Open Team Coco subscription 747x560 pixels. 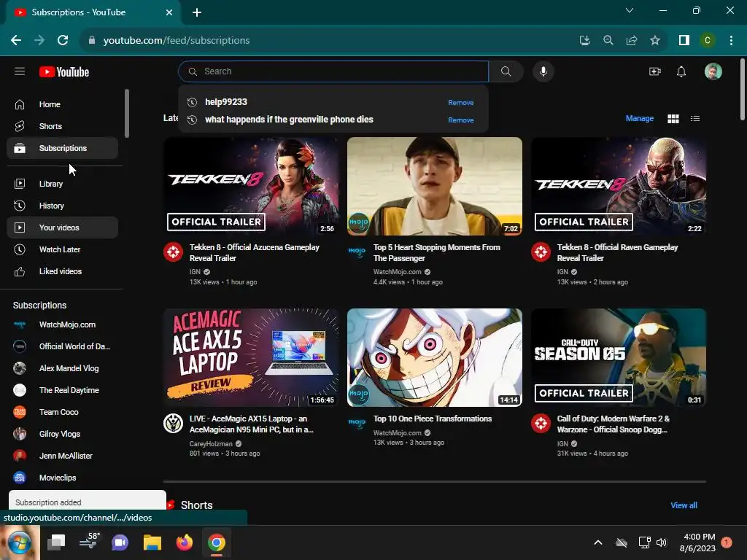tap(63, 413)
